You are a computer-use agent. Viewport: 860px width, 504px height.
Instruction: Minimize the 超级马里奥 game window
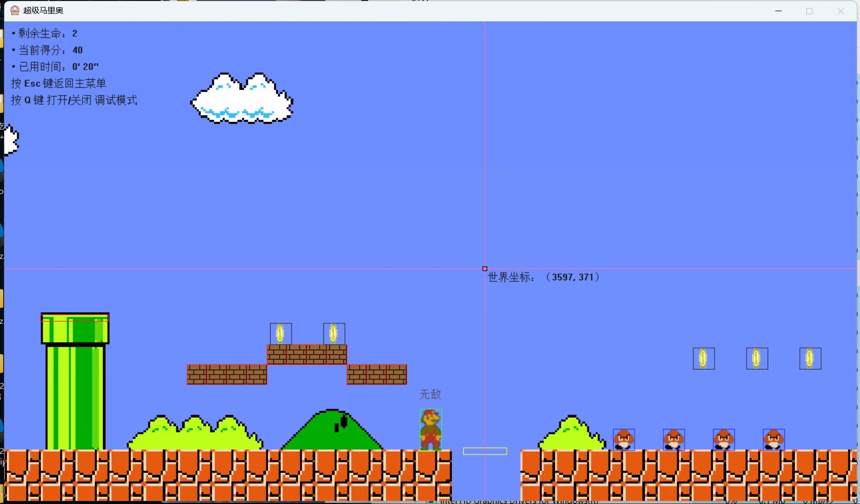778,11
